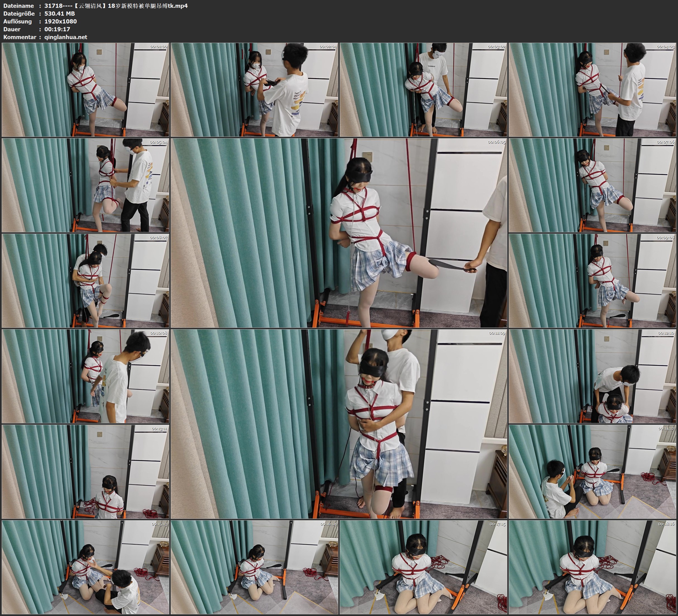Open the frame timestamped 00:15:13
678x616 pixels.
pos(85,567)
